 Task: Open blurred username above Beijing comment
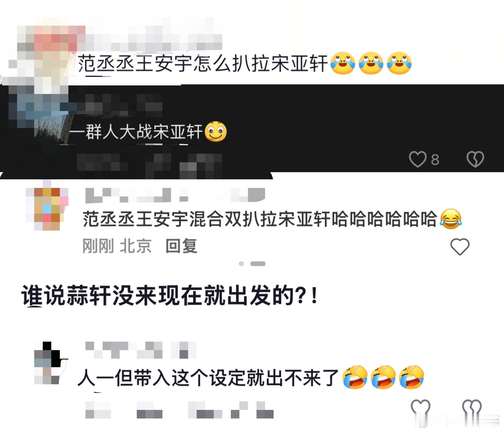point(175,195)
